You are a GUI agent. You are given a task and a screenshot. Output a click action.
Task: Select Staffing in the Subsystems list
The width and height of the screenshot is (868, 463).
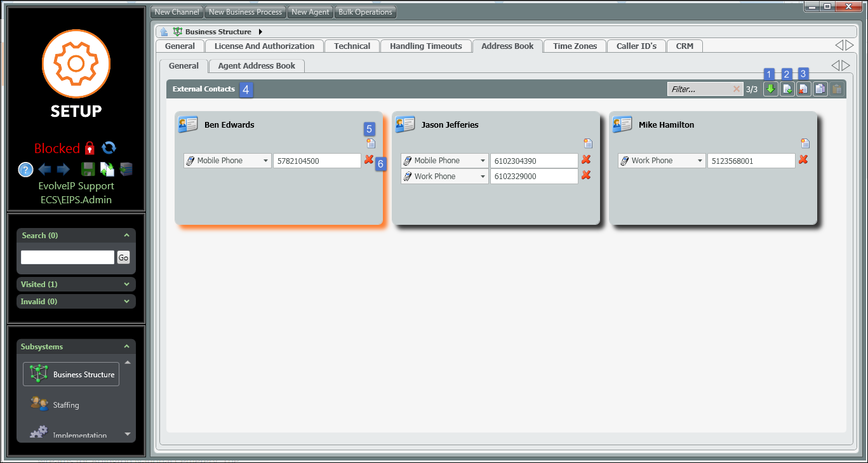(x=66, y=405)
